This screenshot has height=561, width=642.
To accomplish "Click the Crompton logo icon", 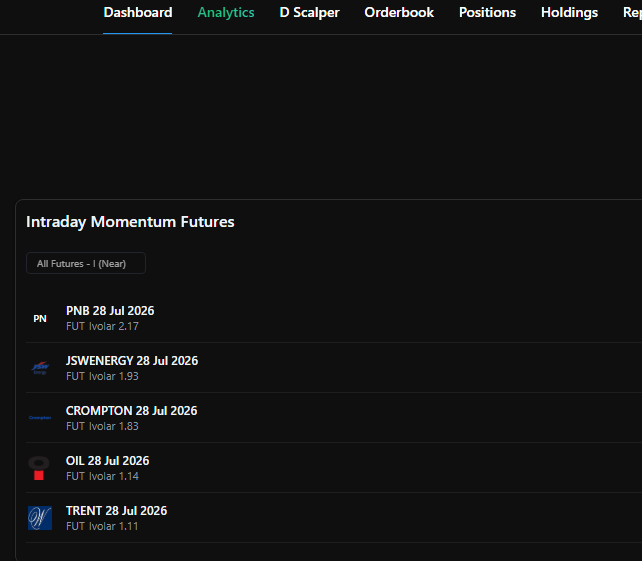I will point(40,418).
